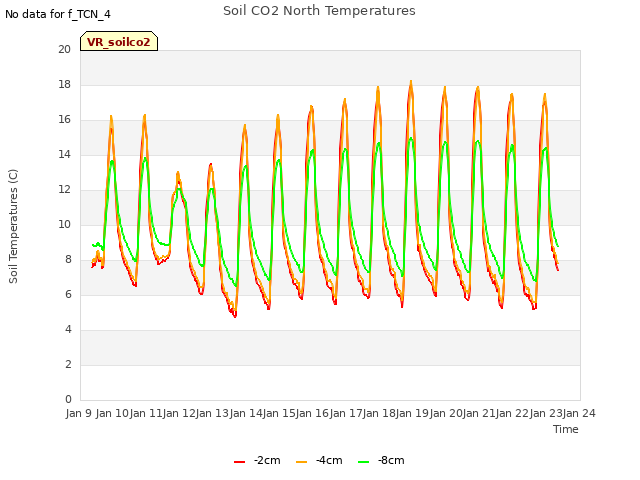Toggle the -2cm series in legend
The height and width of the screenshot is (480, 640).
pyautogui.click(x=258, y=460)
